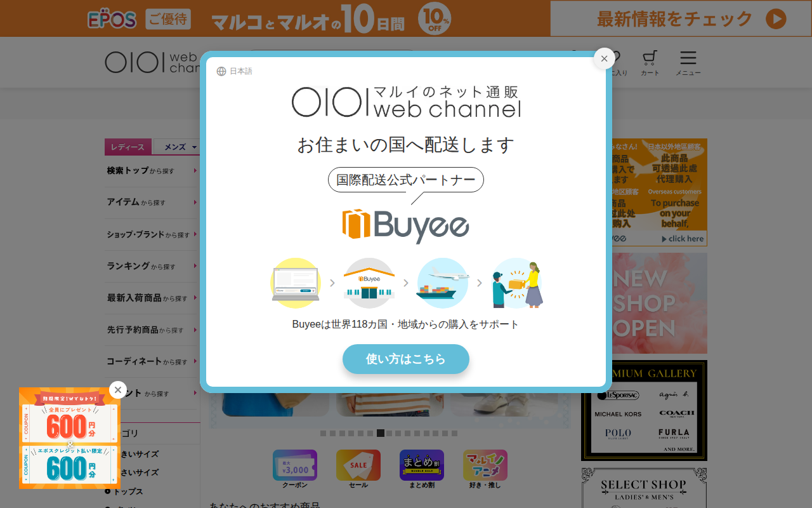Screen dimensions: 812x508
Task: Expand ランキングから探す menu item
Action: point(152,266)
